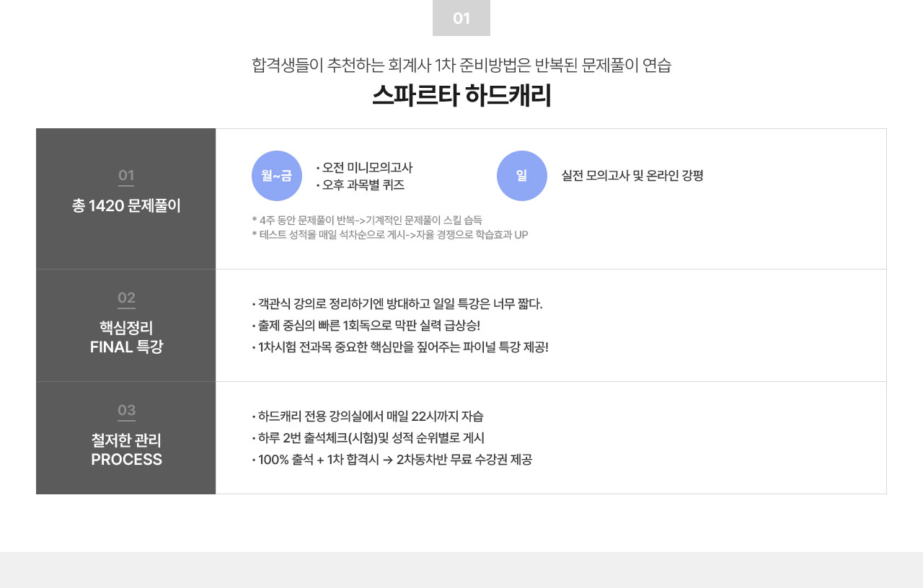Click the blue 월~금 circle badge
923x588 pixels.
click(x=277, y=176)
